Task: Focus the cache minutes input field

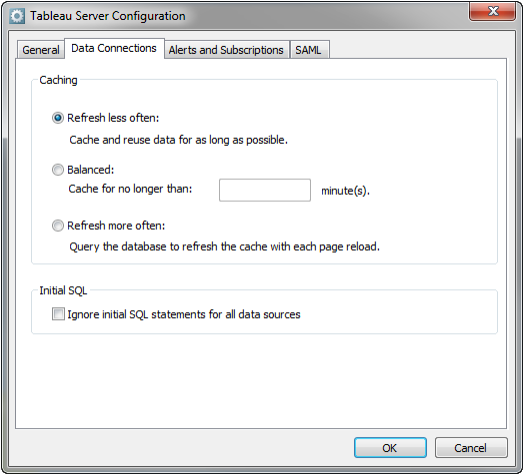Action: [x=265, y=190]
